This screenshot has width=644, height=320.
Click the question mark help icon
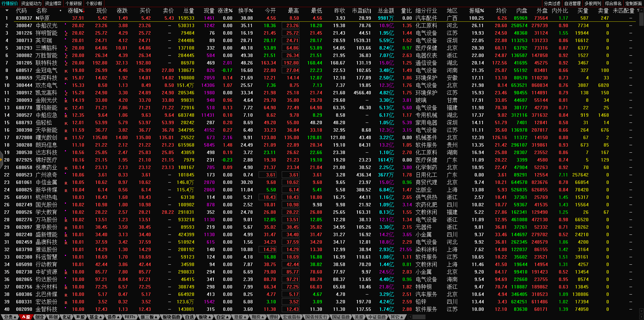pos(638,11)
